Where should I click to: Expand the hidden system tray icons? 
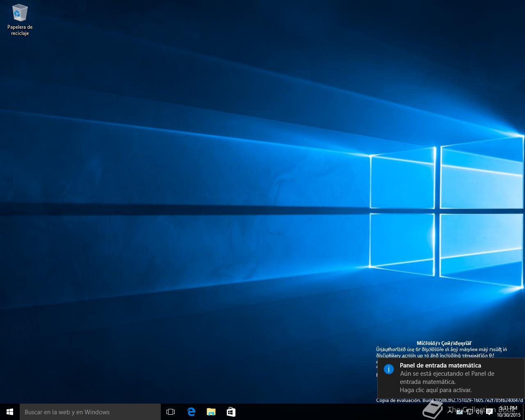click(x=450, y=412)
